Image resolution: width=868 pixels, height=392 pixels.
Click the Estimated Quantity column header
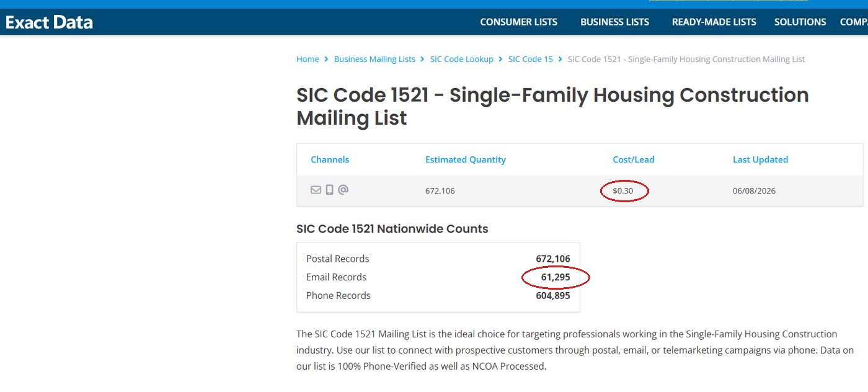click(466, 159)
